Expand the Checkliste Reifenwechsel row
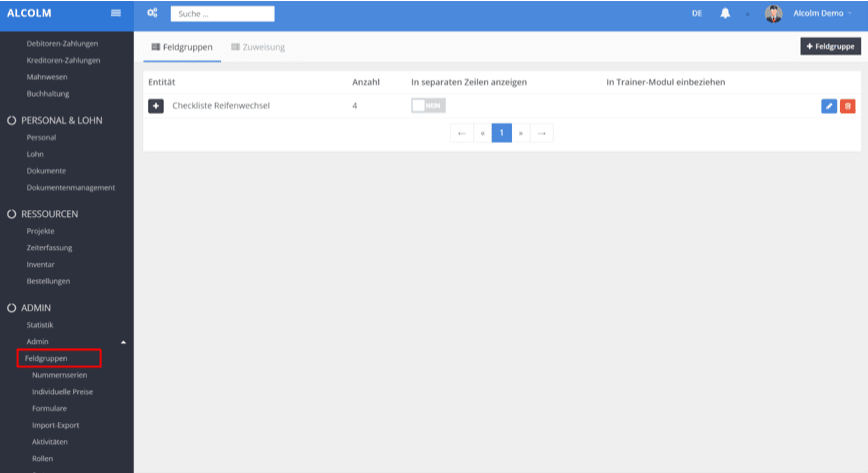 click(x=156, y=106)
